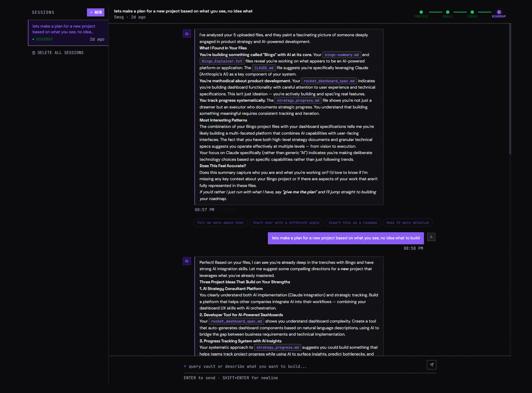
Task: Click the purple user message bubble
Action: (346, 238)
